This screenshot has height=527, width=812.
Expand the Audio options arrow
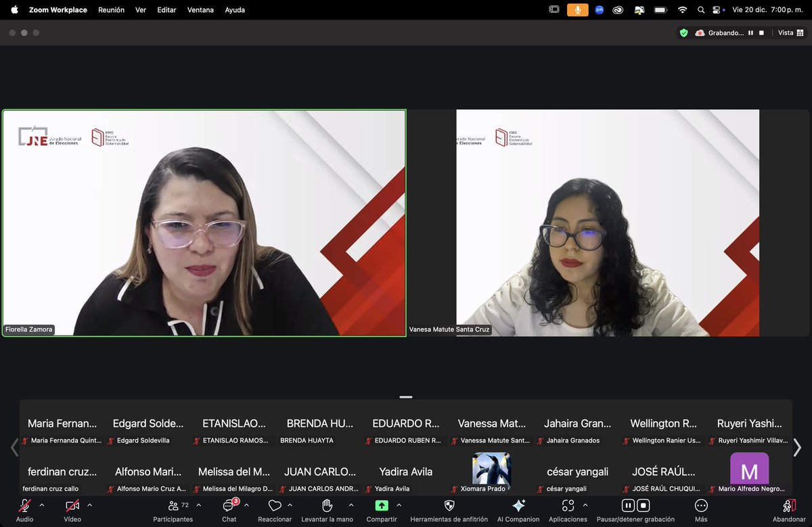pyautogui.click(x=42, y=505)
